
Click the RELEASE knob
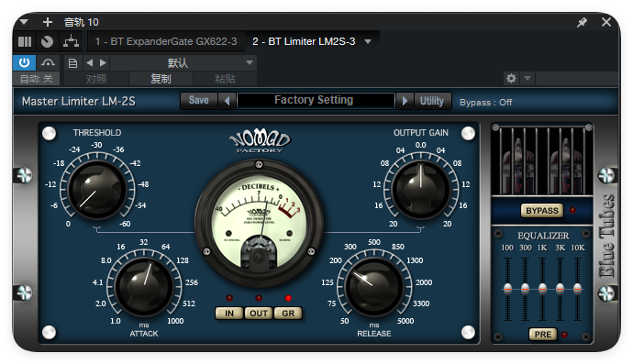374,286
